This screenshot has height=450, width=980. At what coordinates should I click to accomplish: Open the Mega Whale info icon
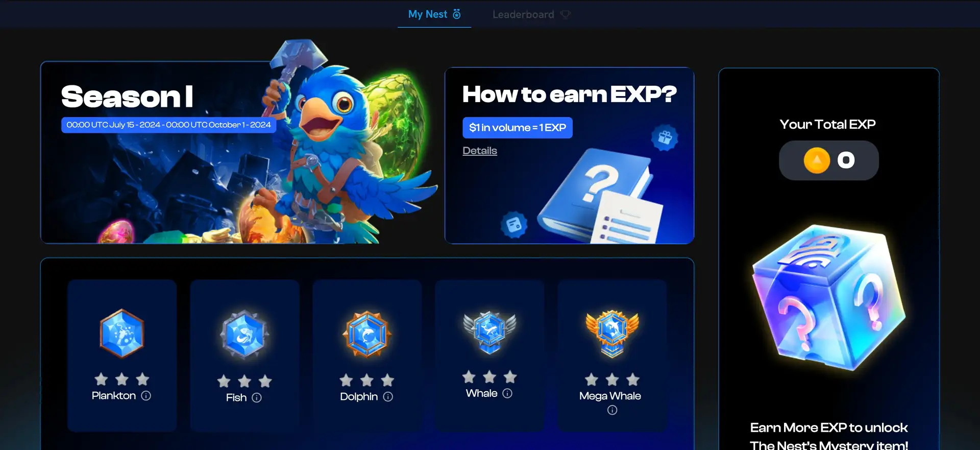coord(612,410)
